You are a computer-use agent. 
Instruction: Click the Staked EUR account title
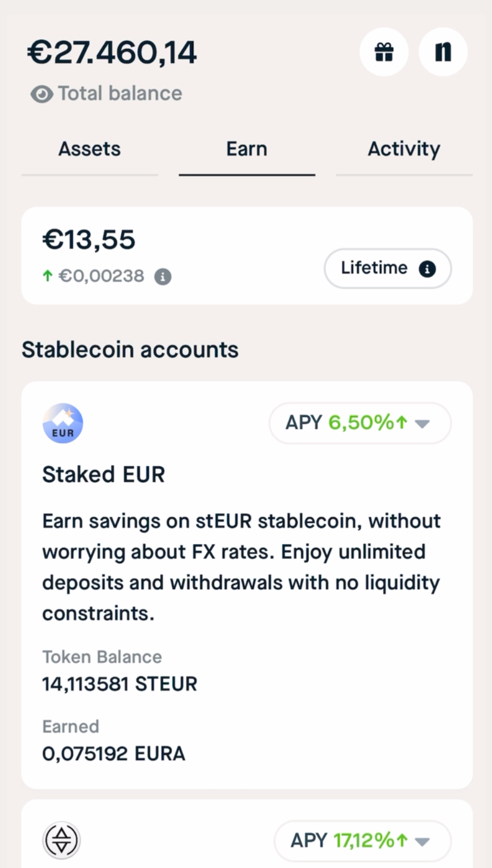[x=104, y=474]
